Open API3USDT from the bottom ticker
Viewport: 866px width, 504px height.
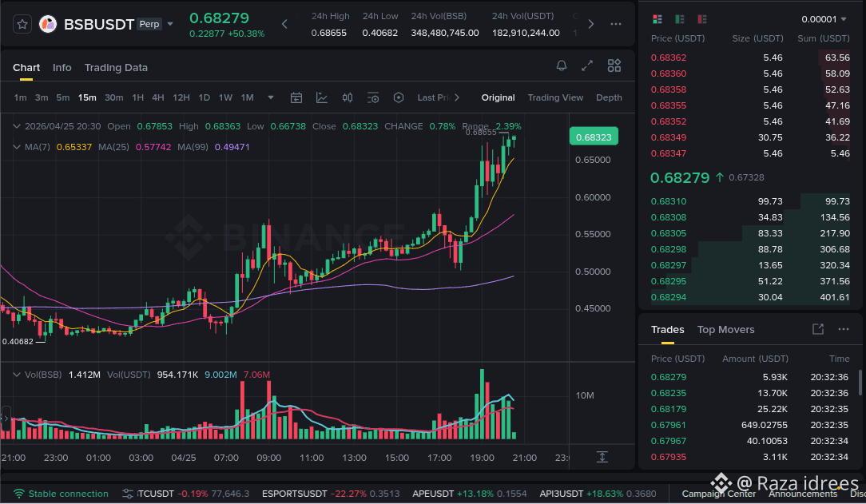[x=598, y=494]
